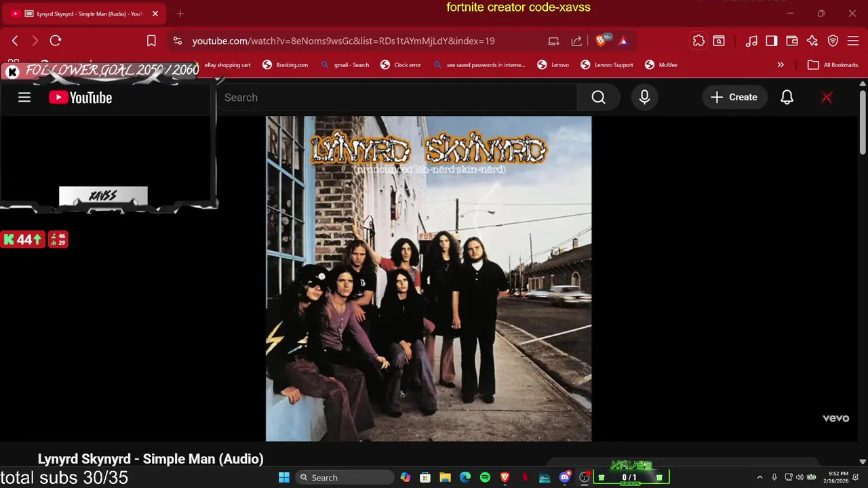Viewport: 868px width, 488px height.
Task: Open Discord from the taskbar
Action: point(565,477)
